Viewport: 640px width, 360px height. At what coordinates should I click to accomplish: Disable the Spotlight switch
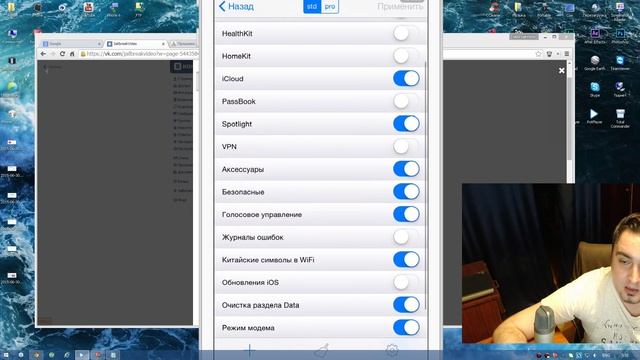406,124
